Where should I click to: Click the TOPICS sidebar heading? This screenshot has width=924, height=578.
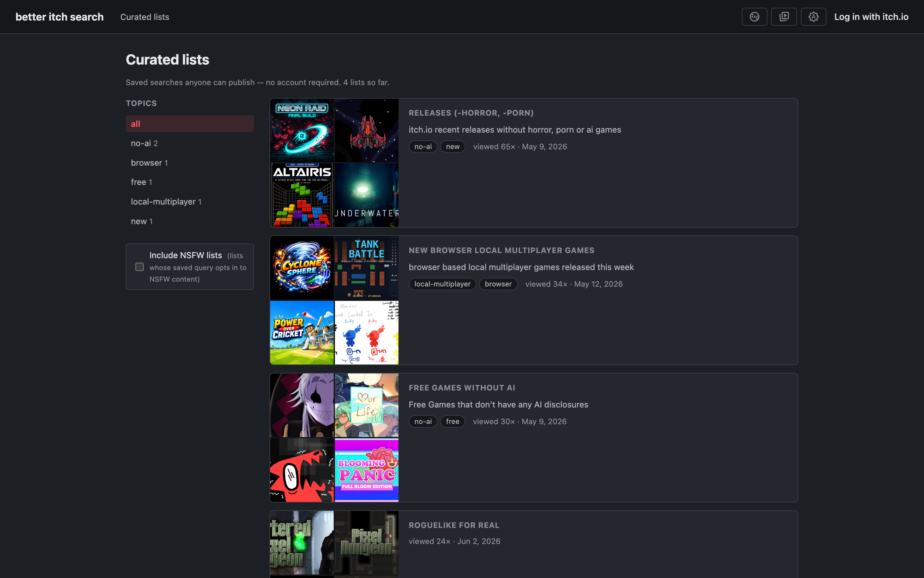(141, 103)
